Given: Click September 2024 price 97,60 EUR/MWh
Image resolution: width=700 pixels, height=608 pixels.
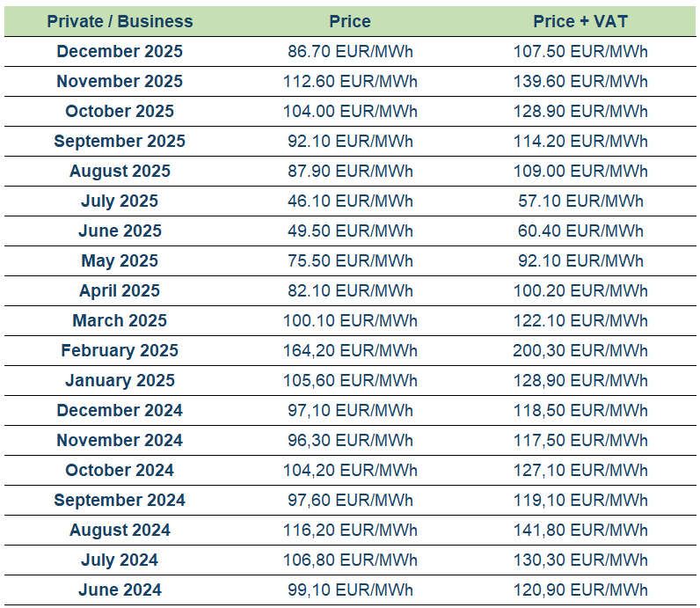Looking at the screenshot, I should 350,500.
